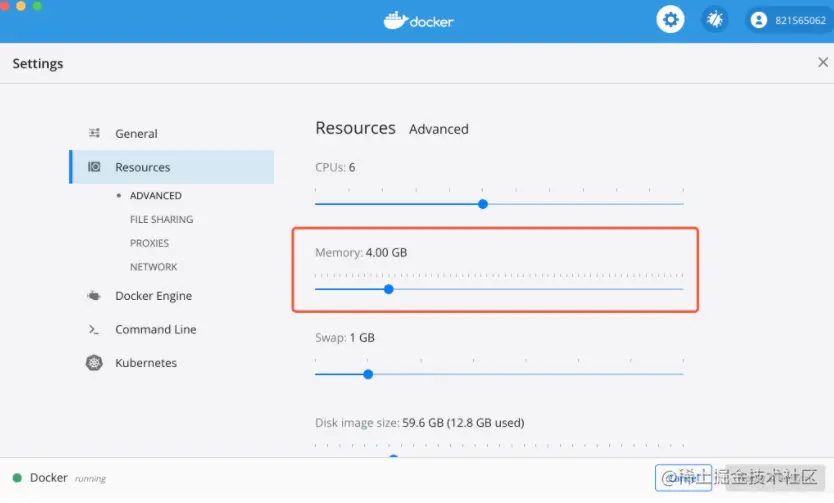Click the 'Docker running' status text

(x=68, y=478)
